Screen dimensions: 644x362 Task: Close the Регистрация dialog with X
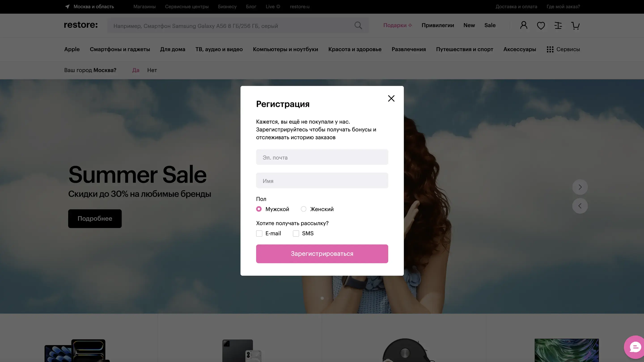coord(391,98)
